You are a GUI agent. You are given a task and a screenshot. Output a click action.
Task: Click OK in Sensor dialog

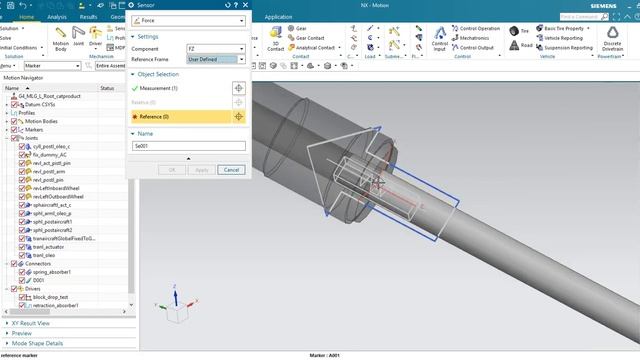pyautogui.click(x=172, y=170)
